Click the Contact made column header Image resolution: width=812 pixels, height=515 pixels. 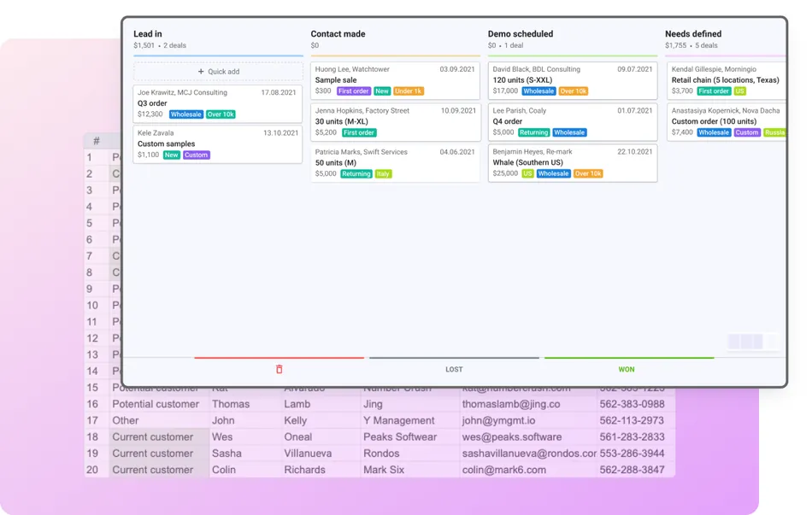[x=338, y=34]
